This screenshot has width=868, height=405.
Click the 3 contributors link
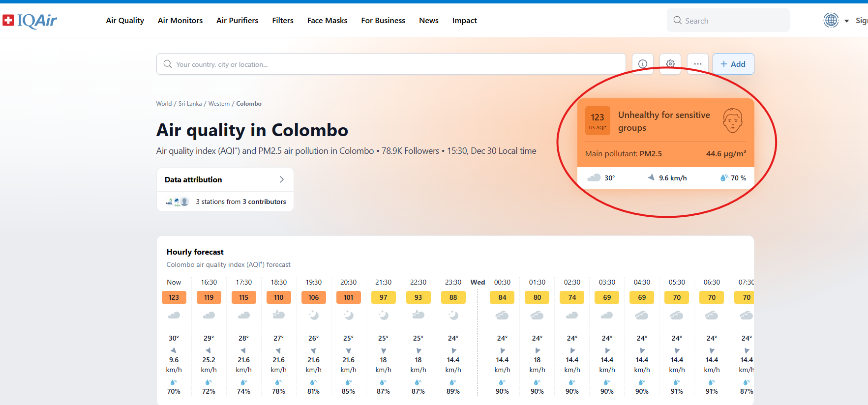pyautogui.click(x=264, y=202)
